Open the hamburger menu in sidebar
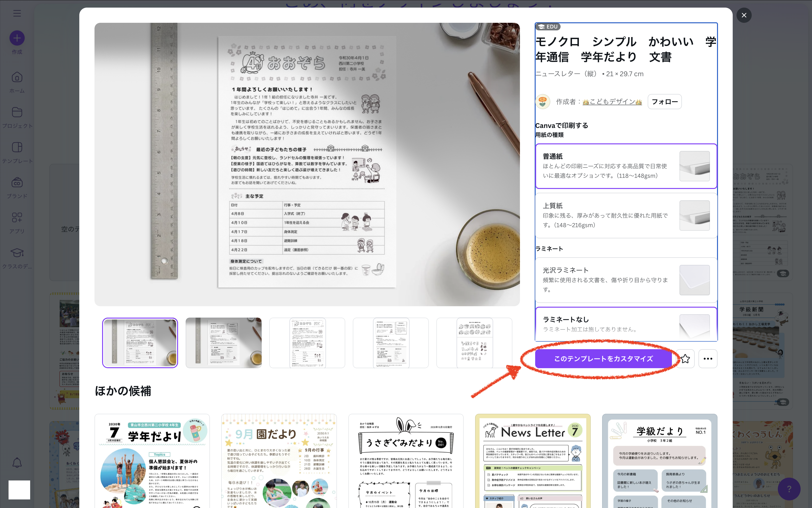Image resolution: width=812 pixels, height=508 pixels. 17,14
